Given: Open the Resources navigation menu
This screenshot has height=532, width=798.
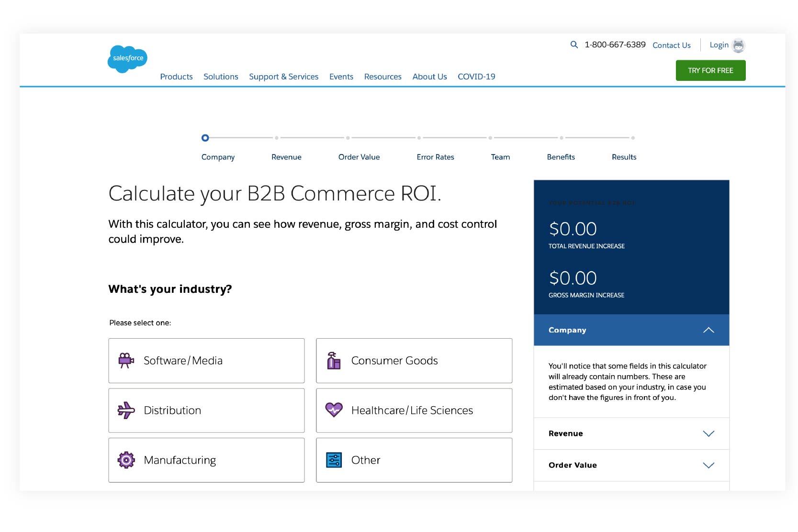Looking at the screenshot, I should point(382,77).
